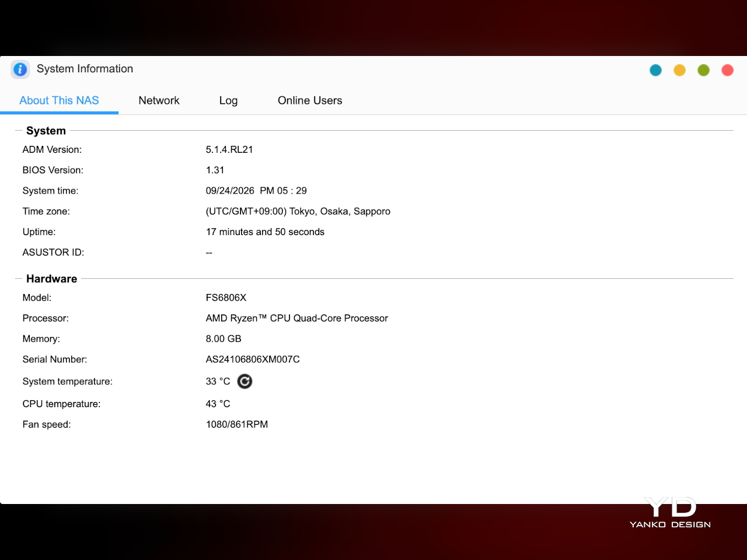747x560 pixels.
Task: Click the fan speed 1080/861RPM value
Action: point(237,425)
